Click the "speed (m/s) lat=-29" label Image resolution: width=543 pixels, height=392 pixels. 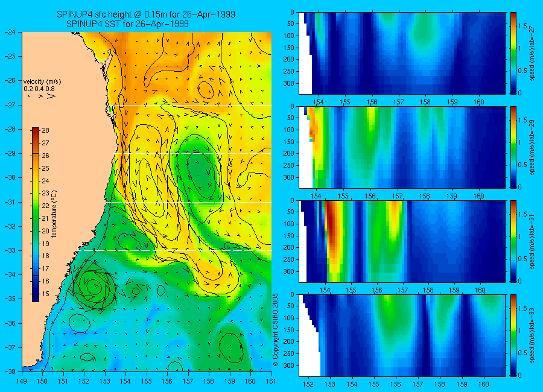[x=532, y=148]
